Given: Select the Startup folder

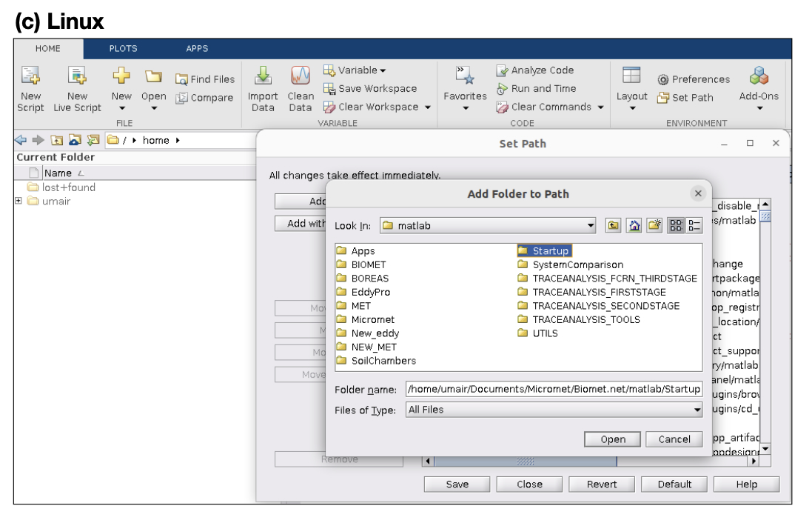Looking at the screenshot, I should click(x=544, y=251).
